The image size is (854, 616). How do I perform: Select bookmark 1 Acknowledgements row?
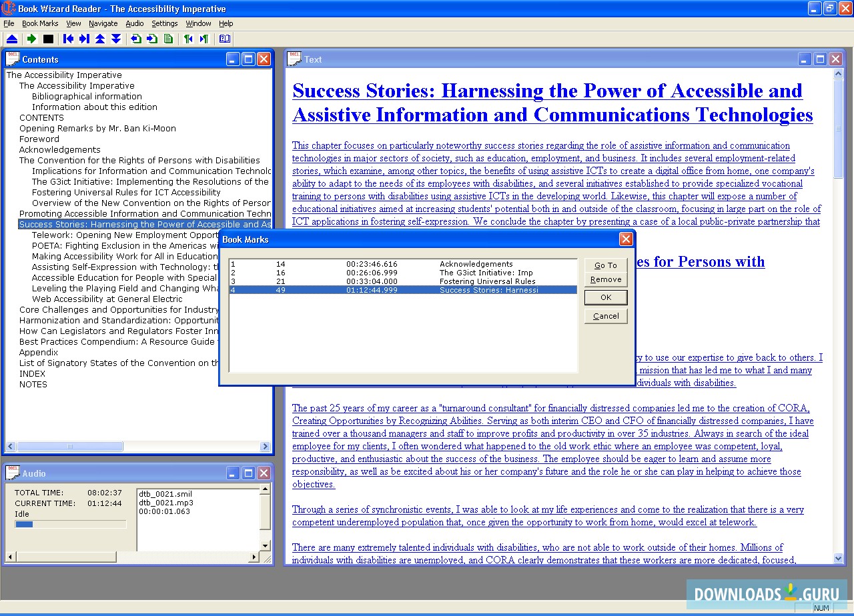[403, 264]
